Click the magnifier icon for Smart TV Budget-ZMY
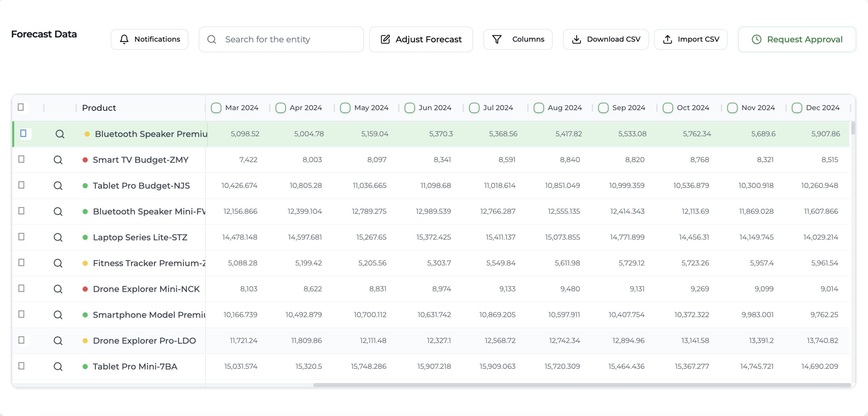 click(58, 160)
